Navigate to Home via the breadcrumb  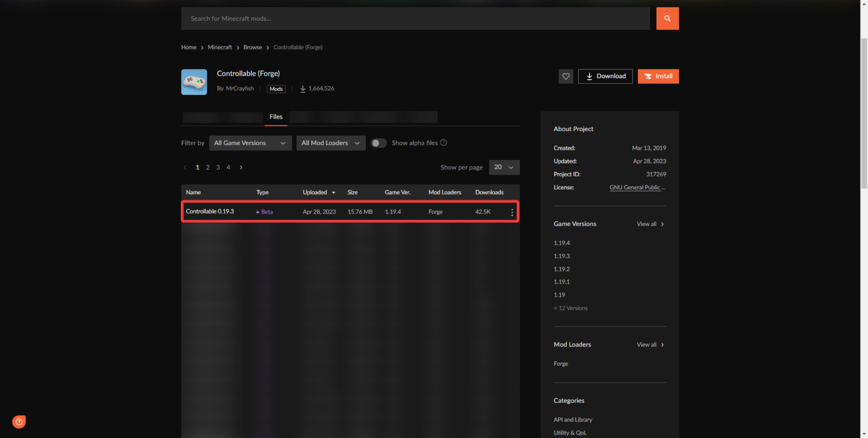(189, 47)
